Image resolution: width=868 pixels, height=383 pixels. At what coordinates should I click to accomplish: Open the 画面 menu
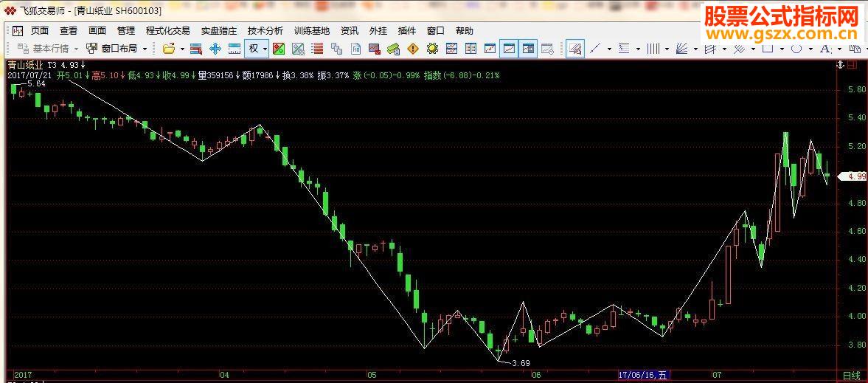(x=97, y=31)
